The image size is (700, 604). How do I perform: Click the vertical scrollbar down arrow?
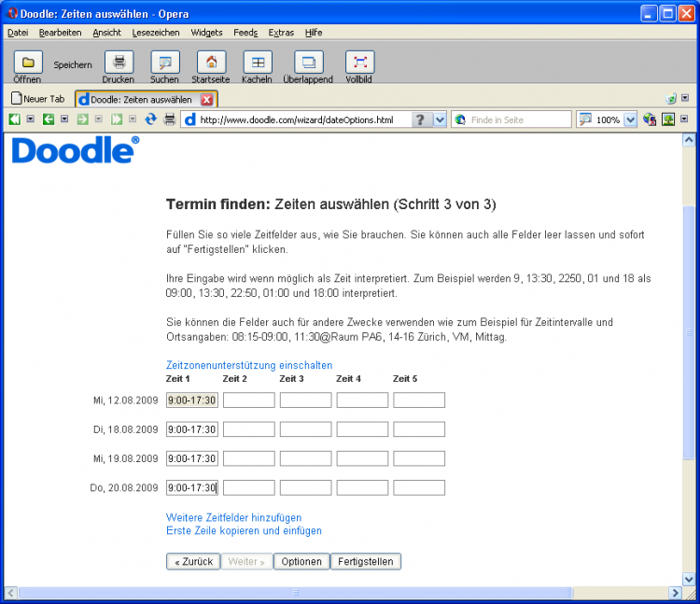click(689, 580)
